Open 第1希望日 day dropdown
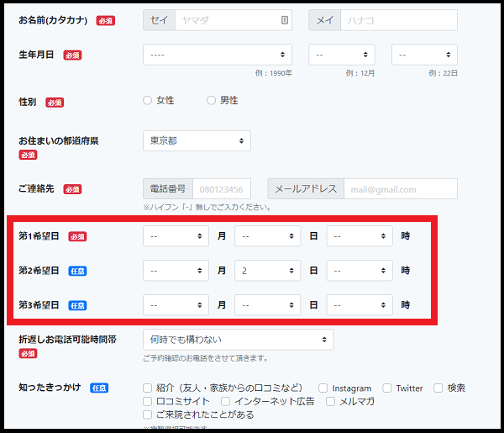Image resolution: width=504 pixels, height=433 pixels. pyautogui.click(x=267, y=235)
